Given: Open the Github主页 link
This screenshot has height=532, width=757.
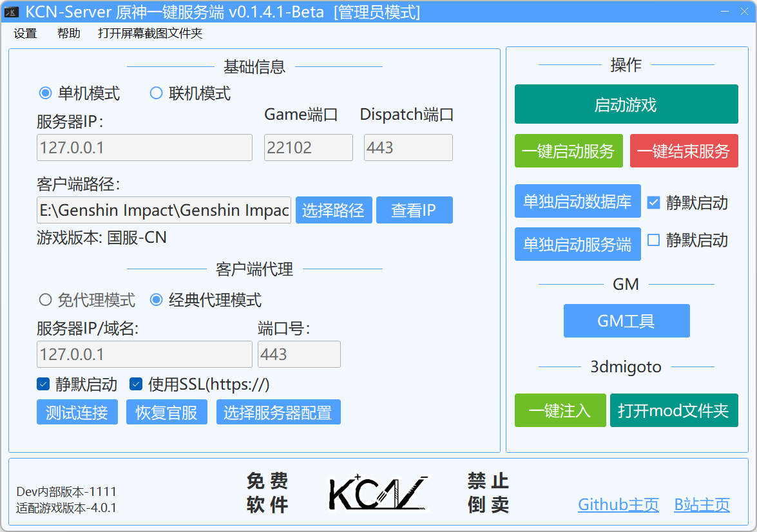Looking at the screenshot, I should coord(618,504).
